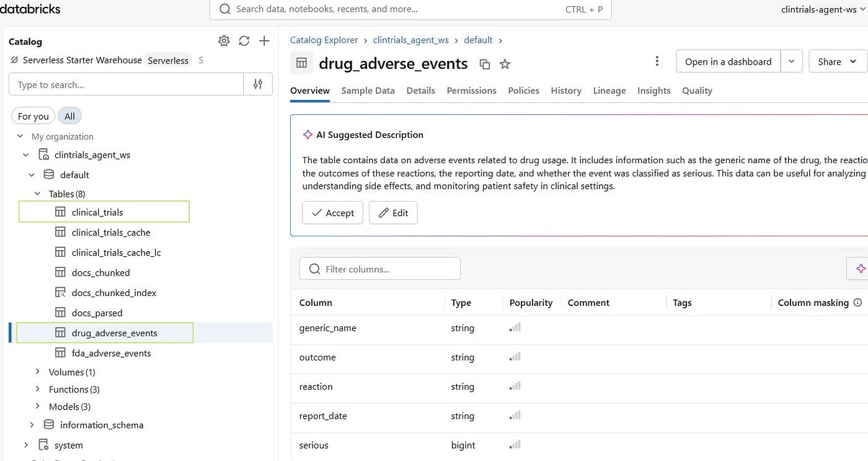Select the 'All' filter pill

pos(69,116)
